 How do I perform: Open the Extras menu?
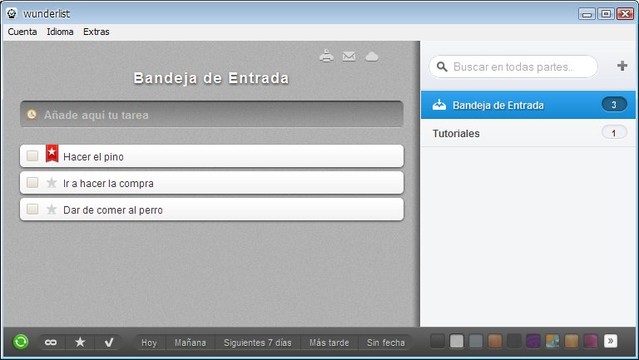[x=96, y=31]
